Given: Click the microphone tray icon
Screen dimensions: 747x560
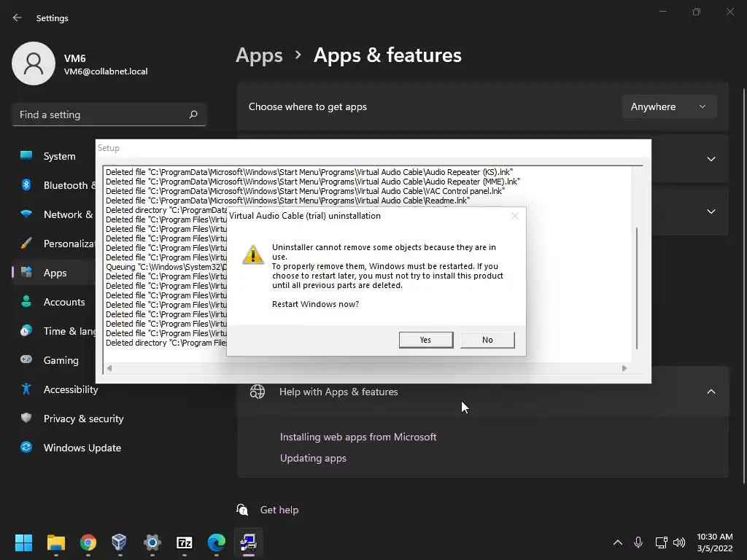Looking at the screenshot, I should point(638,542).
